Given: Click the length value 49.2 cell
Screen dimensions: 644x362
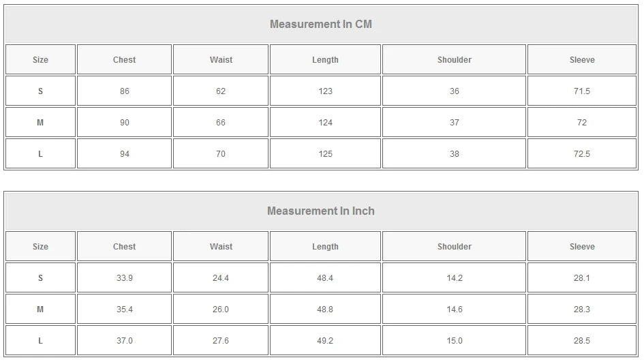Looking at the screenshot, I should [x=325, y=341].
